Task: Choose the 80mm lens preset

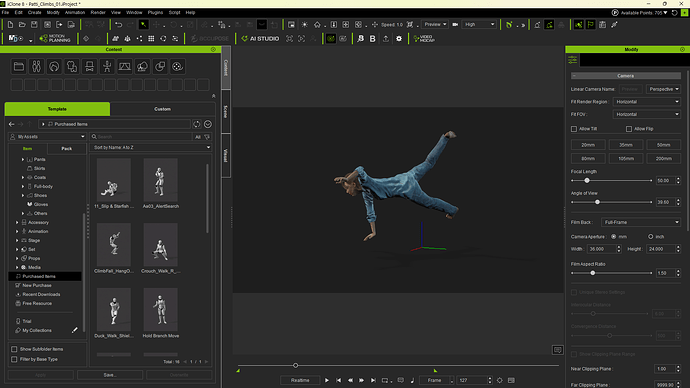Action: pos(588,158)
